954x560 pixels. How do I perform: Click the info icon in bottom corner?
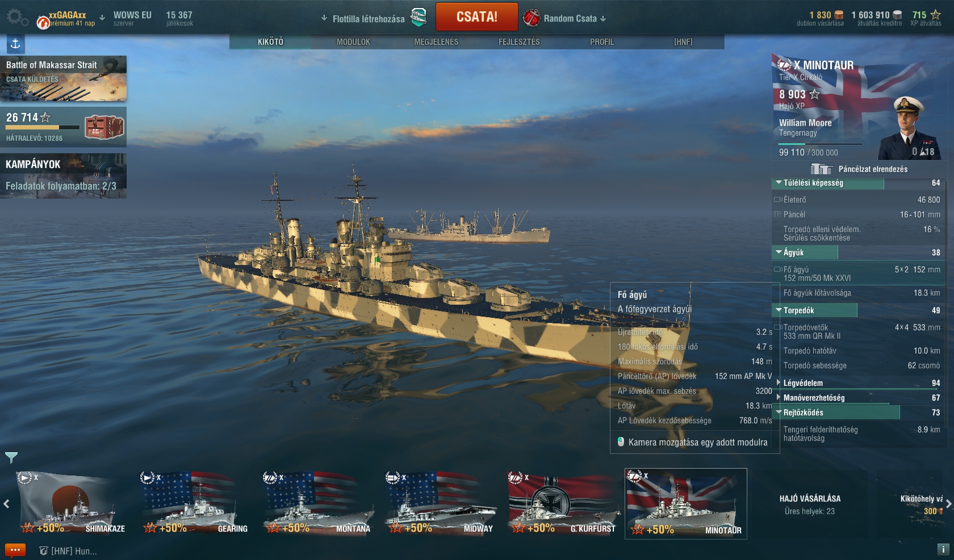tap(943, 549)
